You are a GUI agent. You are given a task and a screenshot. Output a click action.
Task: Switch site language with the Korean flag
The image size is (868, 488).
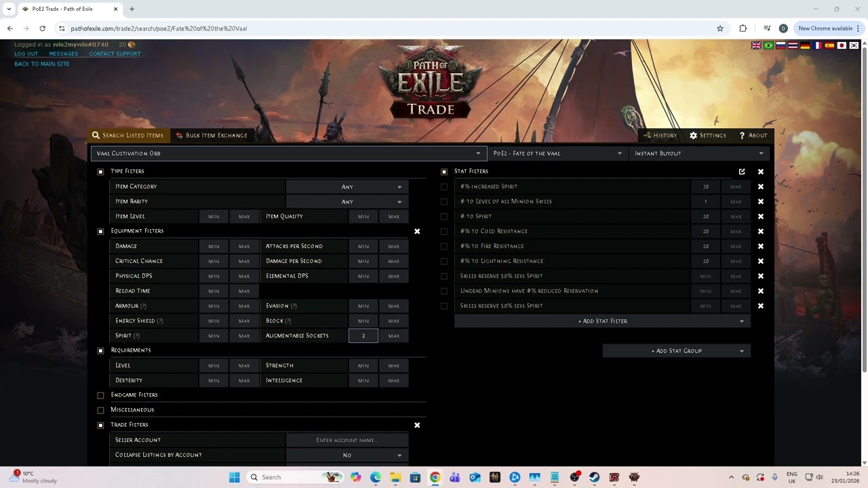click(854, 45)
